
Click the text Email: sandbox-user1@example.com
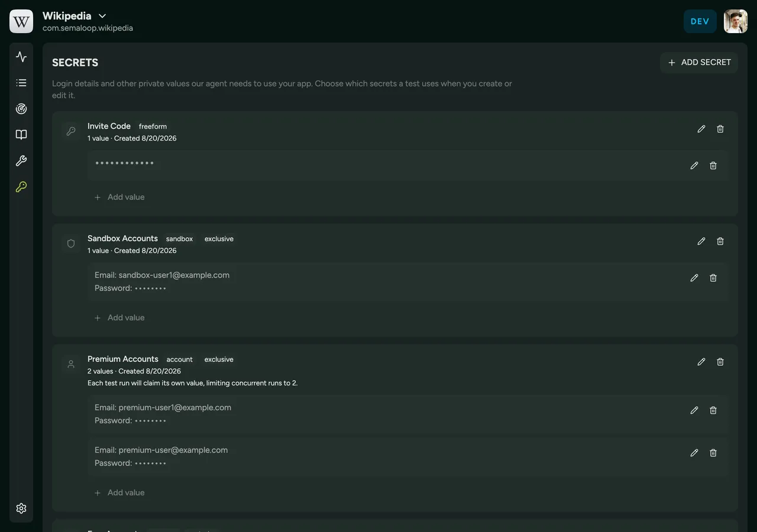[x=162, y=275]
